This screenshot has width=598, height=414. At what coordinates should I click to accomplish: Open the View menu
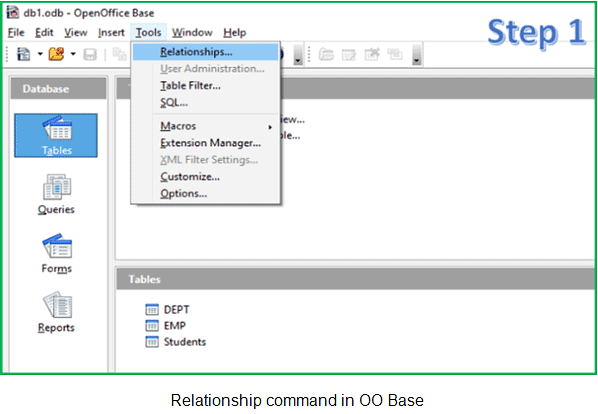[76, 33]
